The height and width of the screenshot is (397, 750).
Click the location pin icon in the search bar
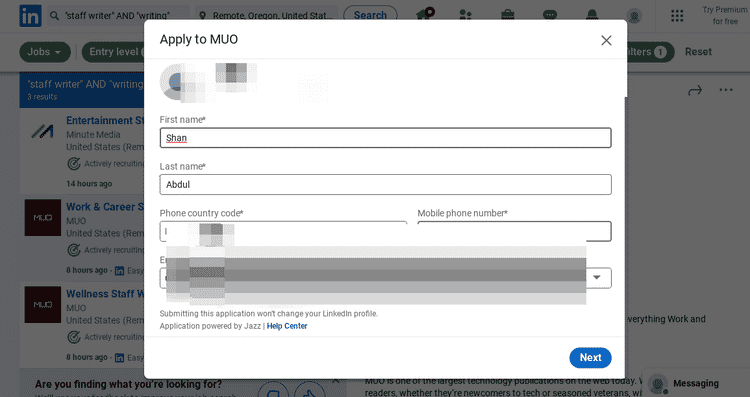[x=202, y=16]
